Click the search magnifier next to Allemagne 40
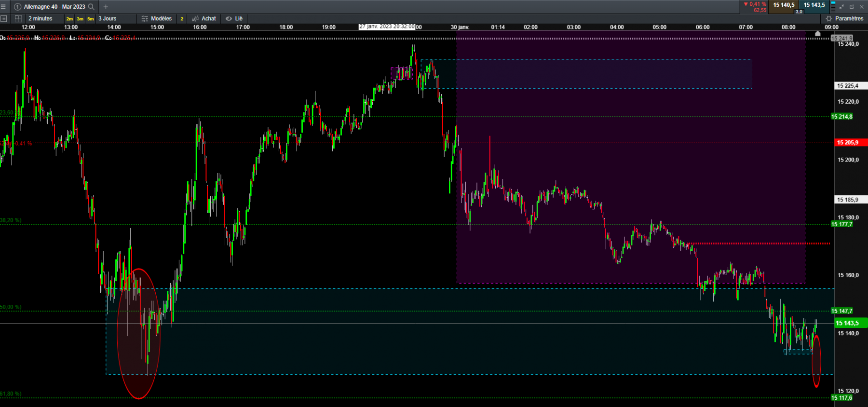 coord(91,7)
